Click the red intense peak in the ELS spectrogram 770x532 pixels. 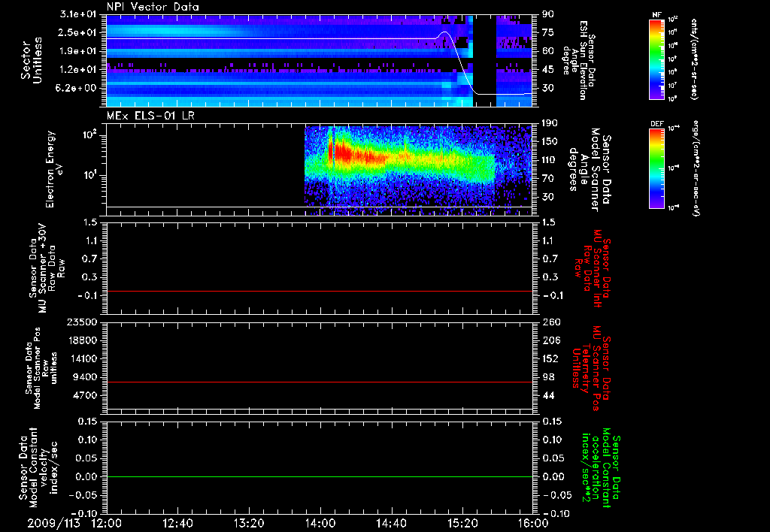pyautogui.click(x=342, y=152)
